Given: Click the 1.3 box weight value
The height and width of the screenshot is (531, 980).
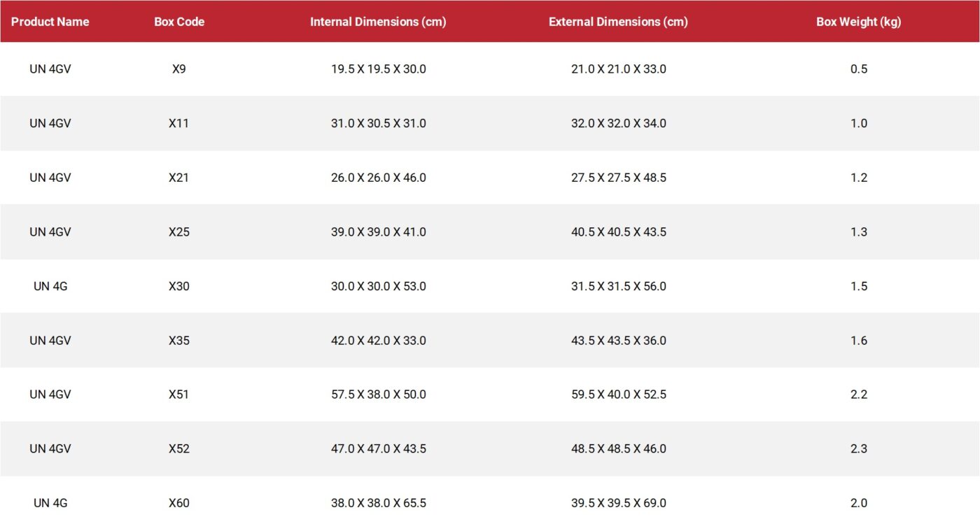Looking at the screenshot, I should click(x=859, y=232).
